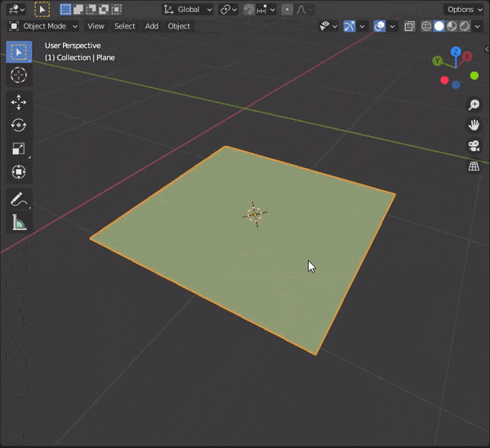Click the '(1) Collection | Plane' text
490x448 pixels.
coord(80,58)
